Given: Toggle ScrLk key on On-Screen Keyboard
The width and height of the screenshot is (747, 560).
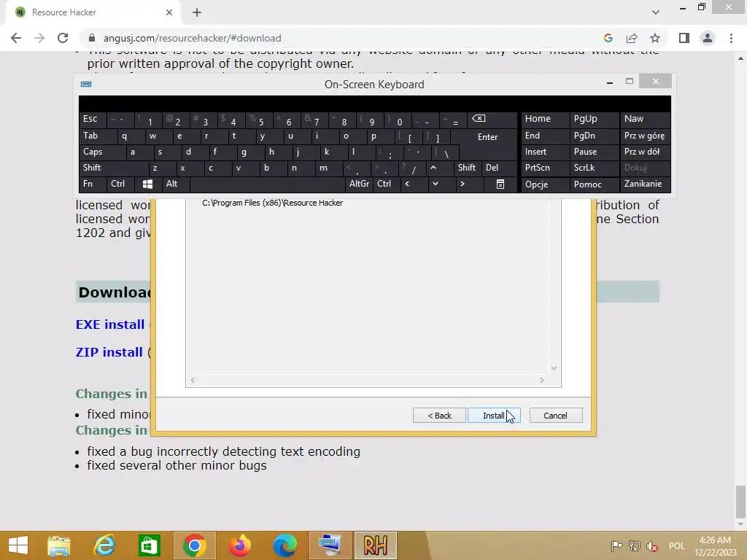Looking at the screenshot, I should pos(594,168).
